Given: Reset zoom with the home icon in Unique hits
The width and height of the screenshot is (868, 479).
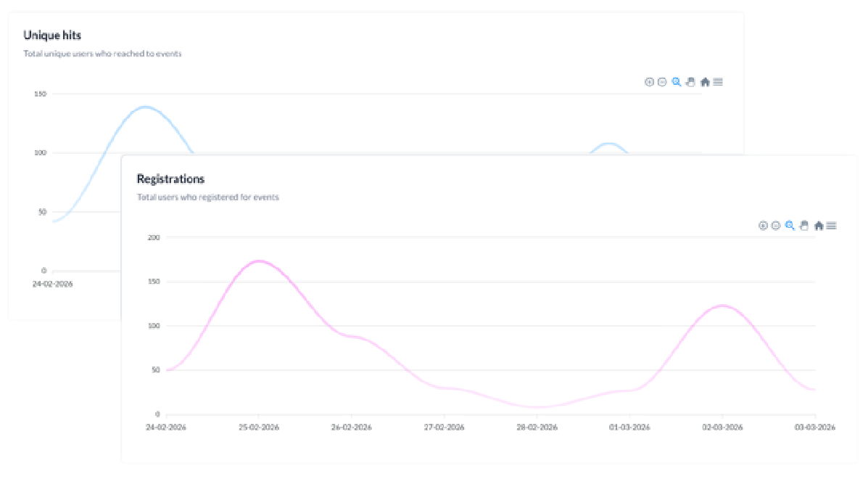Looking at the screenshot, I should (x=705, y=82).
